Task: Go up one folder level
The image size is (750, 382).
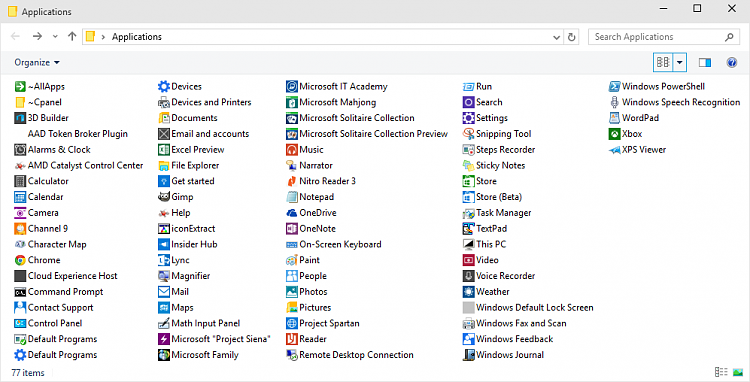Action: (x=72, y=36)
